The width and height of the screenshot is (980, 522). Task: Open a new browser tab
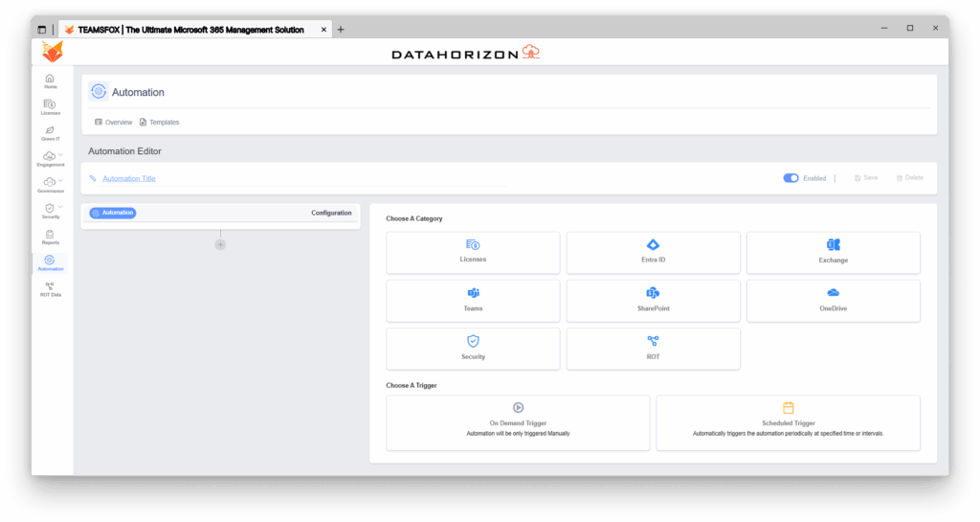pyautogui.click(x=341, y=30)
